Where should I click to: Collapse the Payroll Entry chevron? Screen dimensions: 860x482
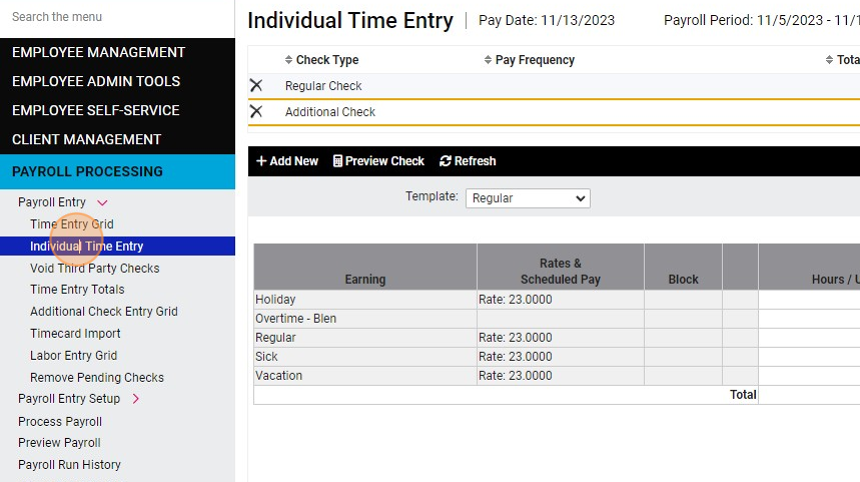102,202
